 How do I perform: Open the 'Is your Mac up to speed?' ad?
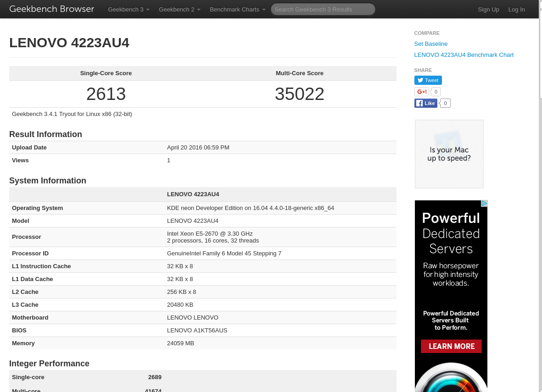click(x=449, y=154)
